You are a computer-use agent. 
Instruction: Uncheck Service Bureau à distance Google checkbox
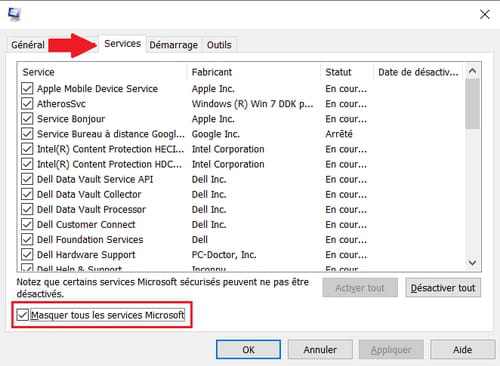[27, 134]
